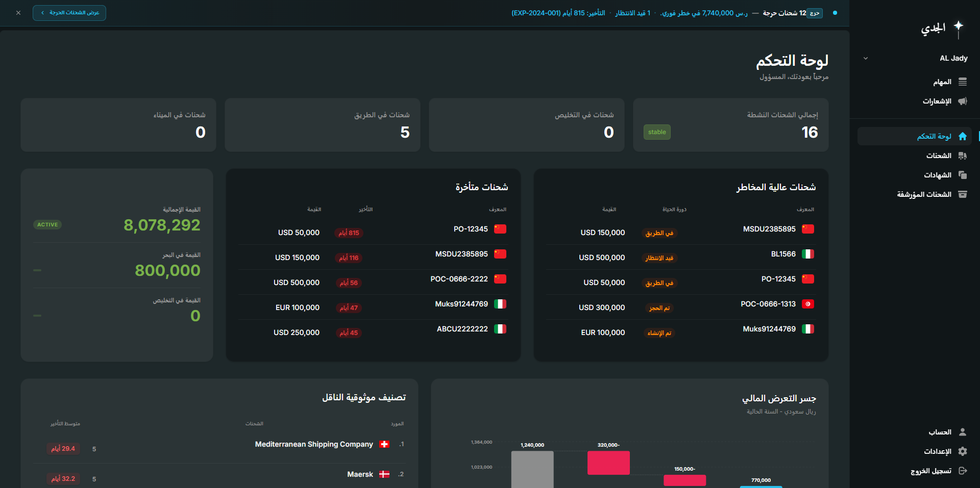Click the settings gear icon
Screen dimensions: 980x488
[x=963, y=451]
